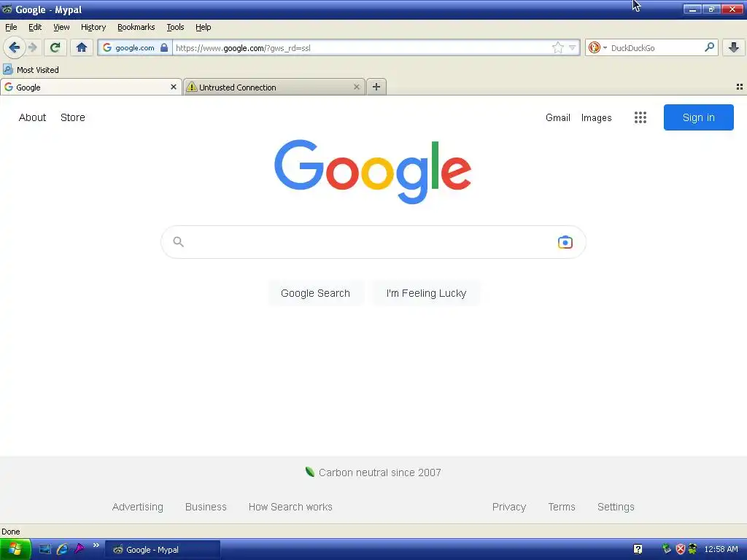747x560 pixels.
Task: Search by image with the camera icon
Action: pyautogui.click(x=565, y=242)
